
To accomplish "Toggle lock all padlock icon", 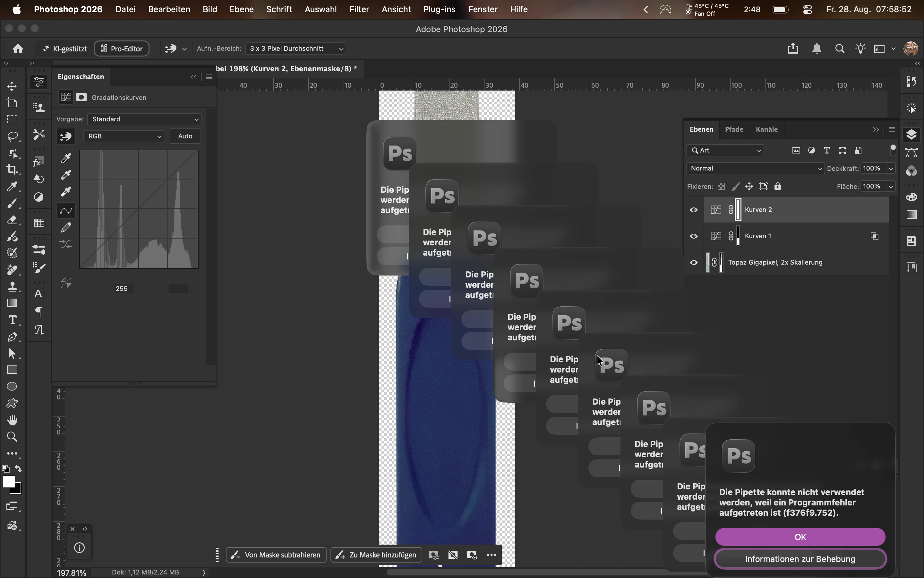I will pyautogui.click(x=778, y=187).
